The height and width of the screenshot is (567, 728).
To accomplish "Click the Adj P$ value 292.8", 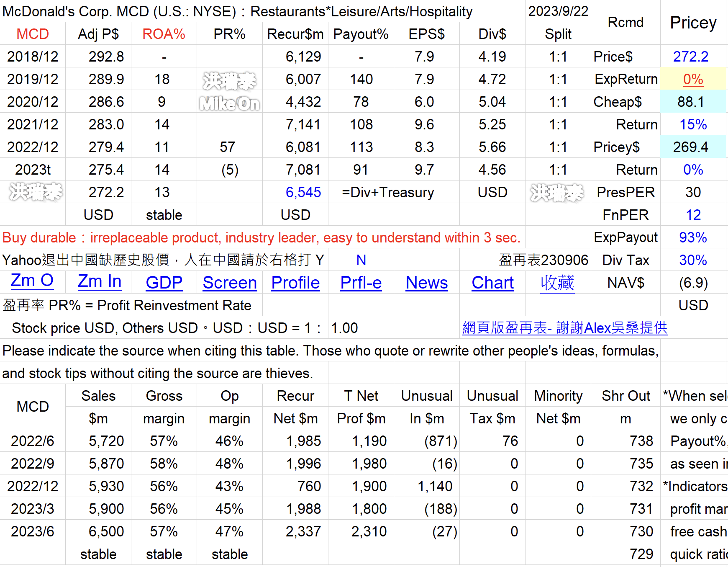I will (x=106, y=57).
